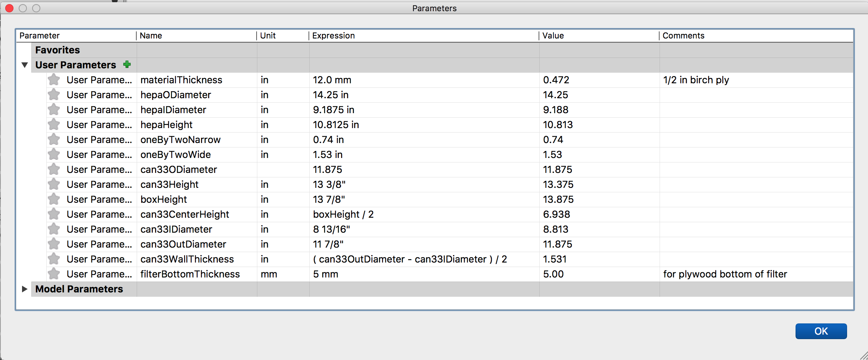Edit the can33WallThickness formula expression

point(424,259)
